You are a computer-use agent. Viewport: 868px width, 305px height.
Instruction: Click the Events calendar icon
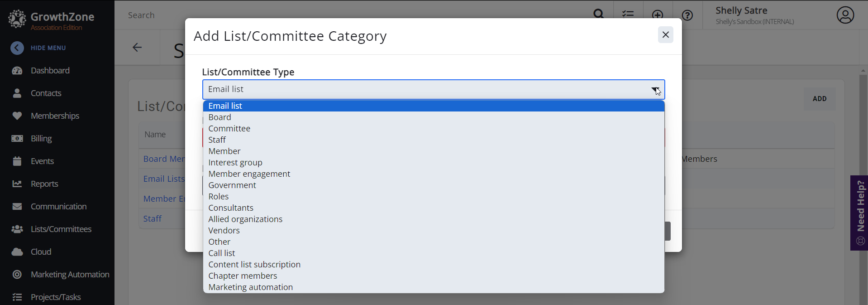click(17, 161)
